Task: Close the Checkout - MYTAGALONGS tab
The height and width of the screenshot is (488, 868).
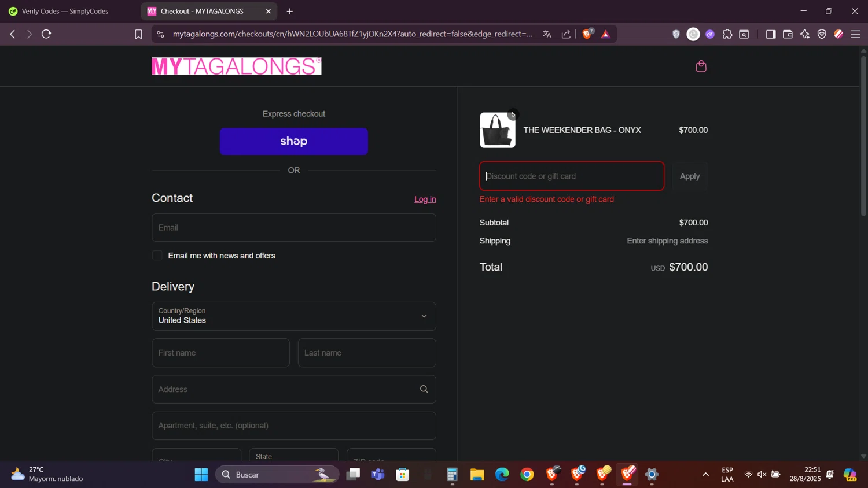Action: click(269, 11)
